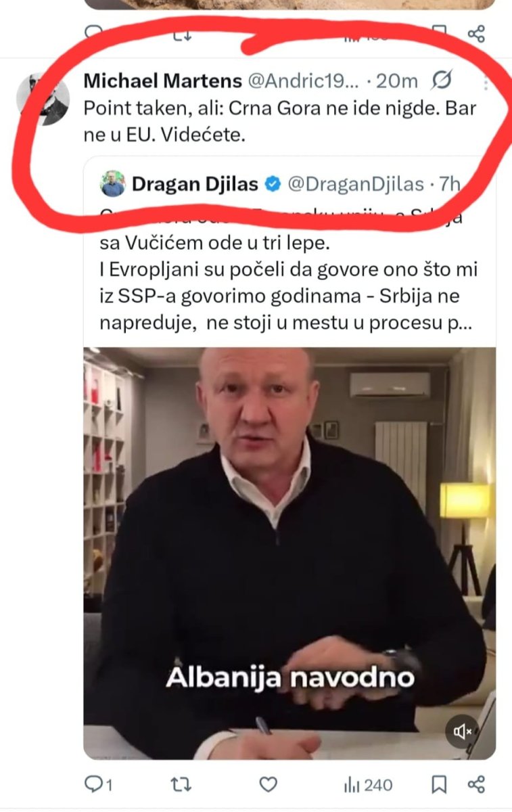Click the reply icon with count 1
The image size is (512, 812).
[x=99, y=784]
